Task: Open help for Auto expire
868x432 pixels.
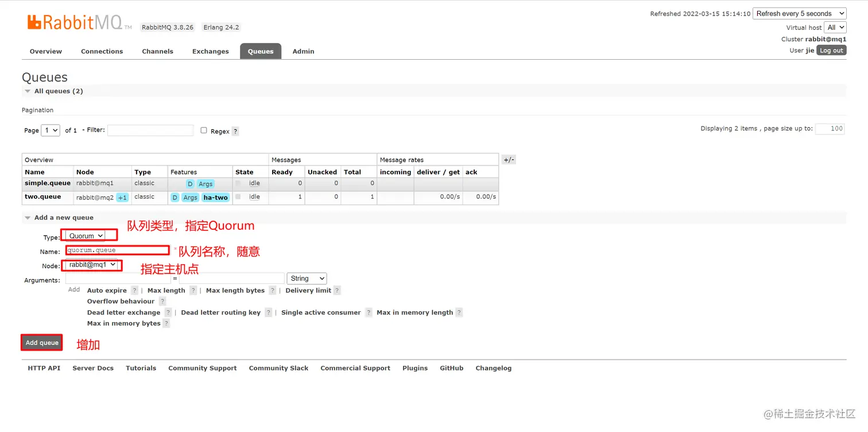Action: click(x=134, y=291)
